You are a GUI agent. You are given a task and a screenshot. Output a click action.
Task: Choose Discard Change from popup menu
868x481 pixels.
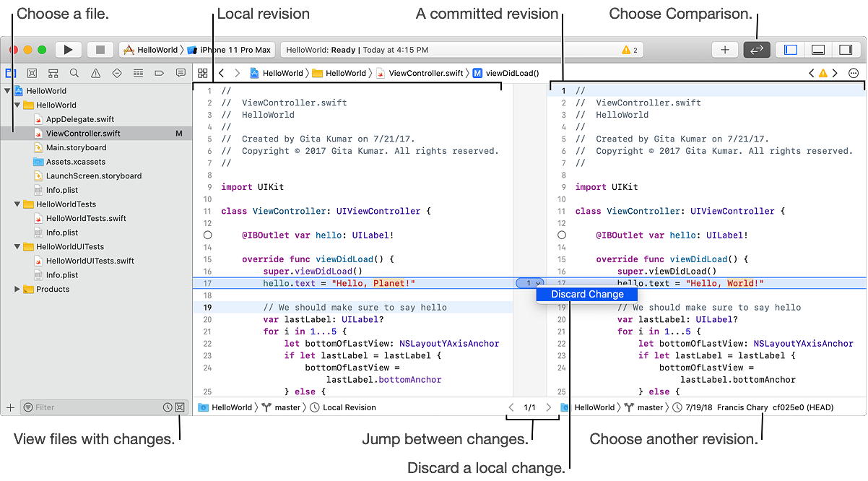(588, 294)
